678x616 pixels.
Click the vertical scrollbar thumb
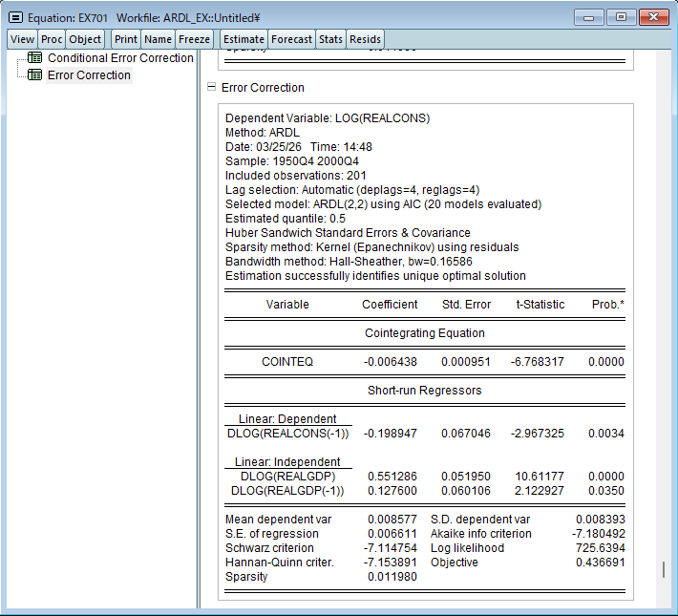[663, 569]
